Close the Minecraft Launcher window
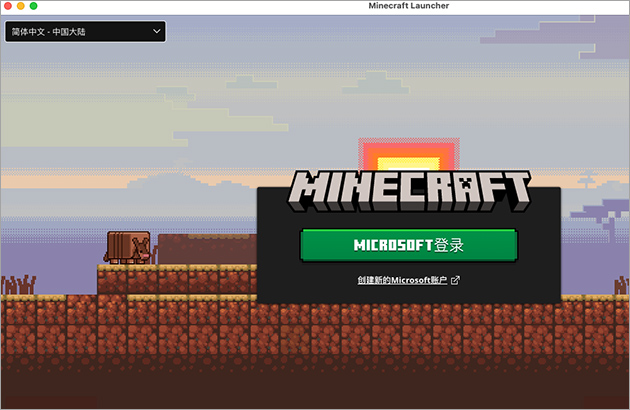Viewport: 630px width, 410px height. click(x=8, y=6)
